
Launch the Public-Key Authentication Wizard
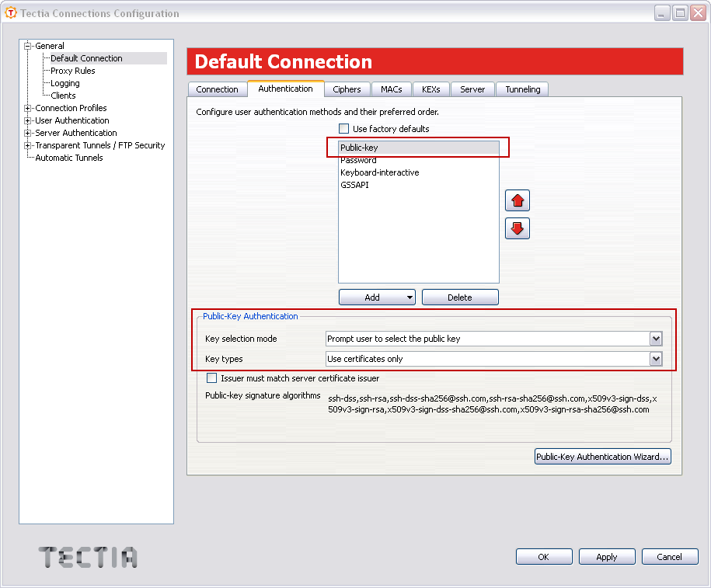tap(602, 456)
